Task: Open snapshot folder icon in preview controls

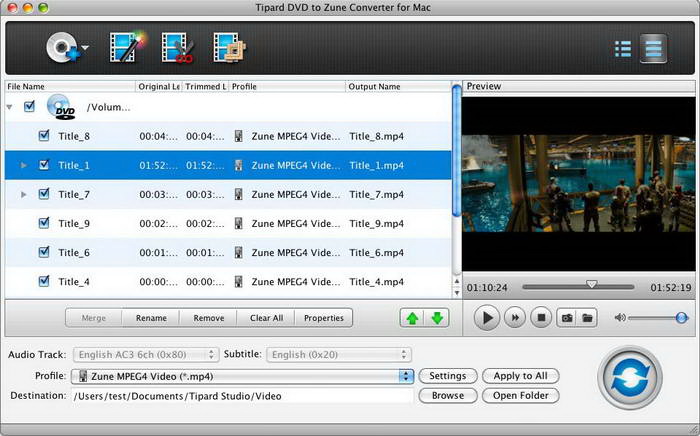Action: (588, 318)
